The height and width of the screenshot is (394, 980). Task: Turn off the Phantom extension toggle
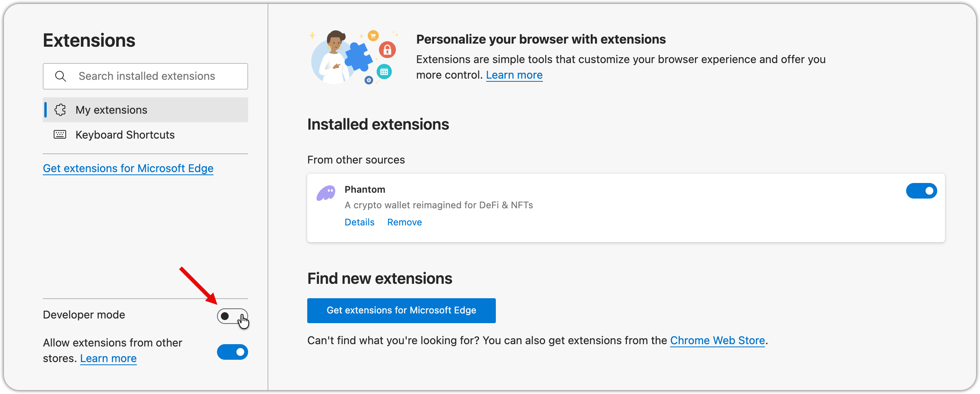click(x=921, y=191)
